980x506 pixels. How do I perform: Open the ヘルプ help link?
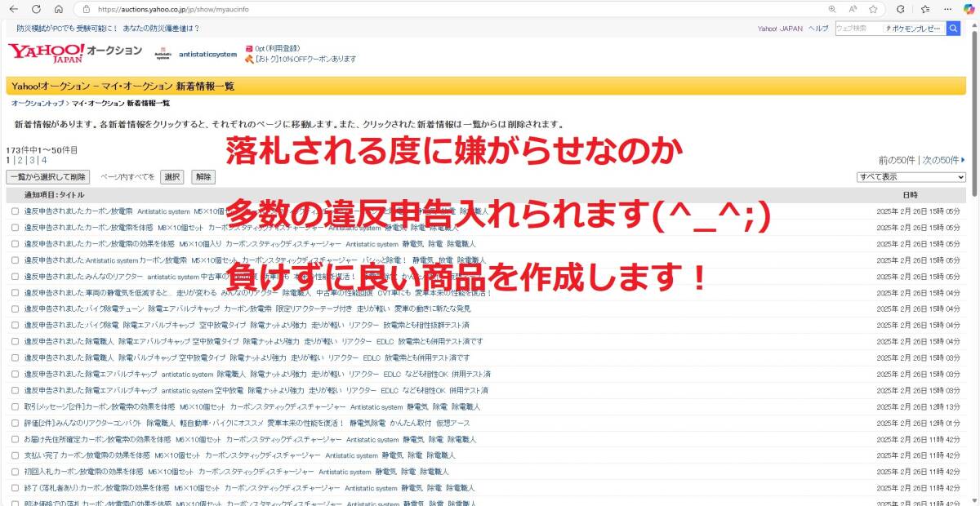pyautogui.click(x=818, y=29)
